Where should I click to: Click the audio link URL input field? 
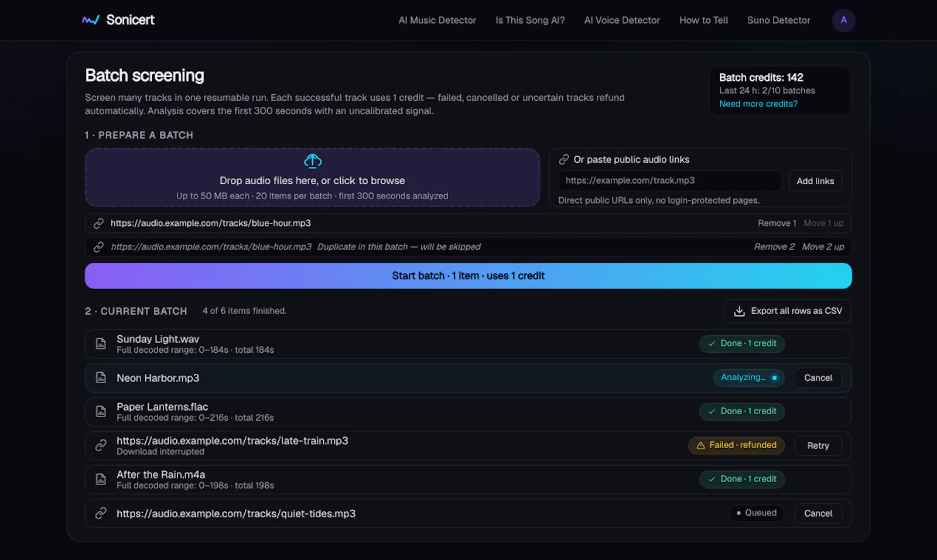(670, 181)
